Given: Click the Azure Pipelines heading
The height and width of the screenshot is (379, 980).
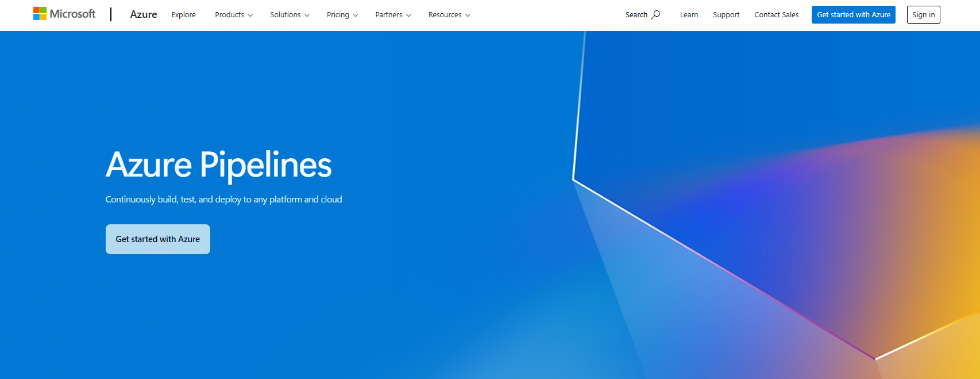Looking at the screenshot, I should click(219, 164).
